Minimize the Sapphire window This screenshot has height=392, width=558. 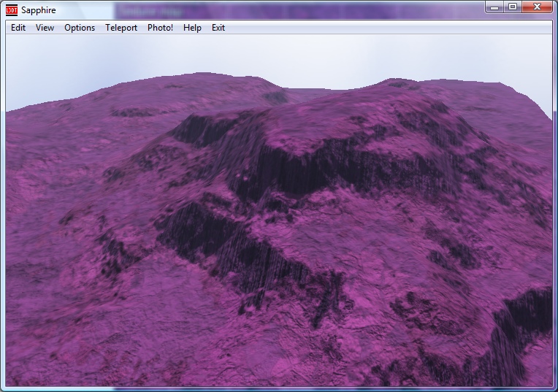point(495,7)
